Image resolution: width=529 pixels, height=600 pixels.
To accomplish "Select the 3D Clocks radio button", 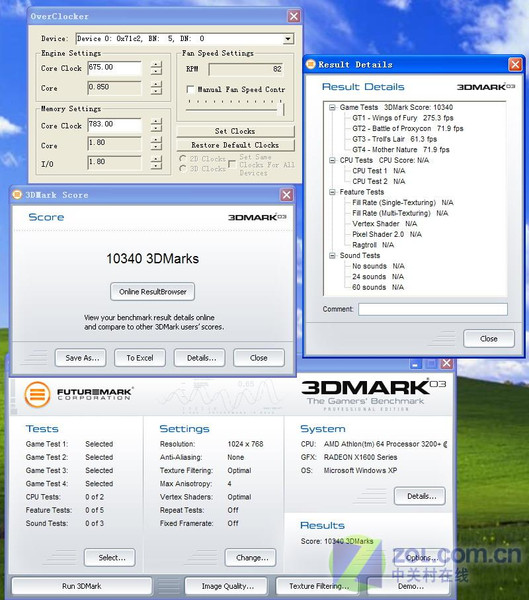I will 183,169.
